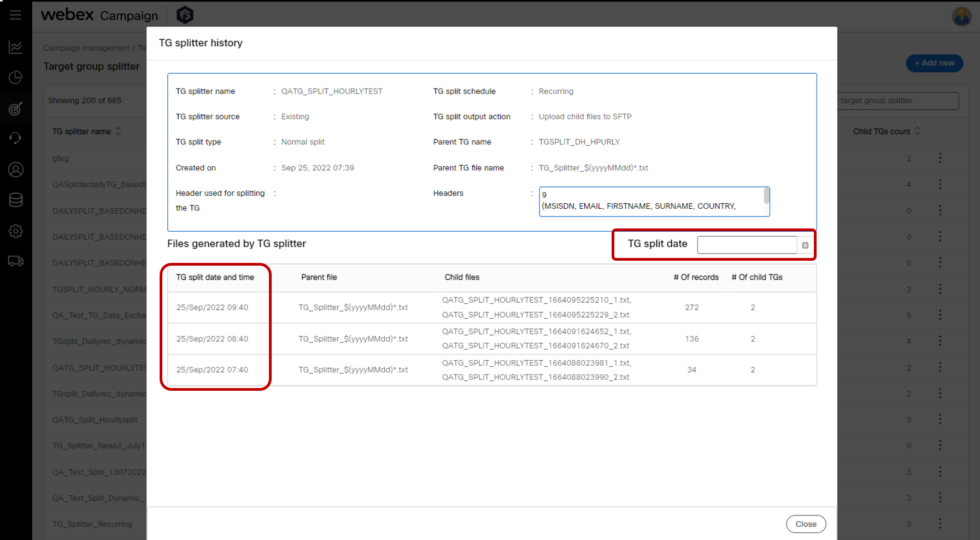Open the database stack sidebar icon

15,200
